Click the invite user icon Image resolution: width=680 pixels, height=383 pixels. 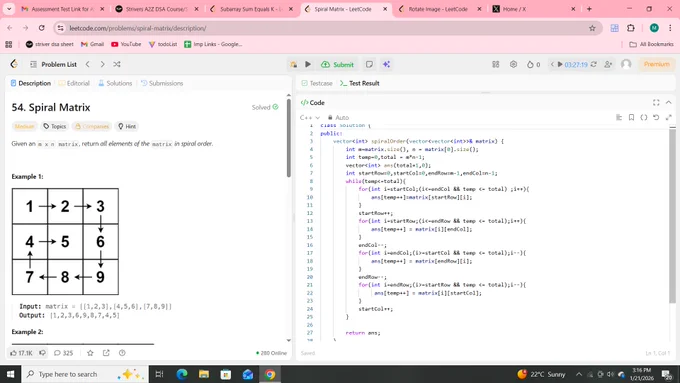[608, 64]
